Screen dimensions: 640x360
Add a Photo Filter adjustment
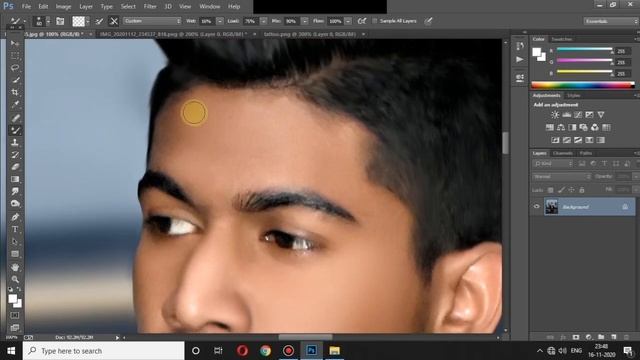(x=584, y=127)
